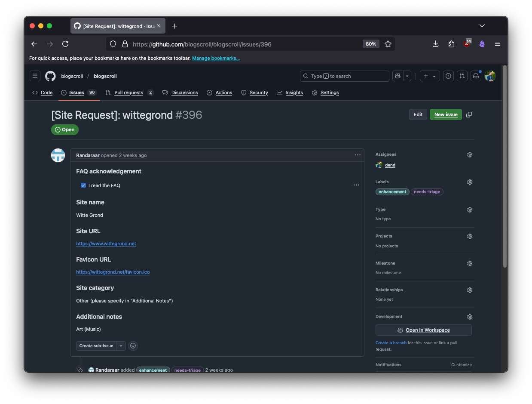Open the notifications inbox icon
Image resolution: width=532 pixels, height=404 pixels.
[476, 76]
